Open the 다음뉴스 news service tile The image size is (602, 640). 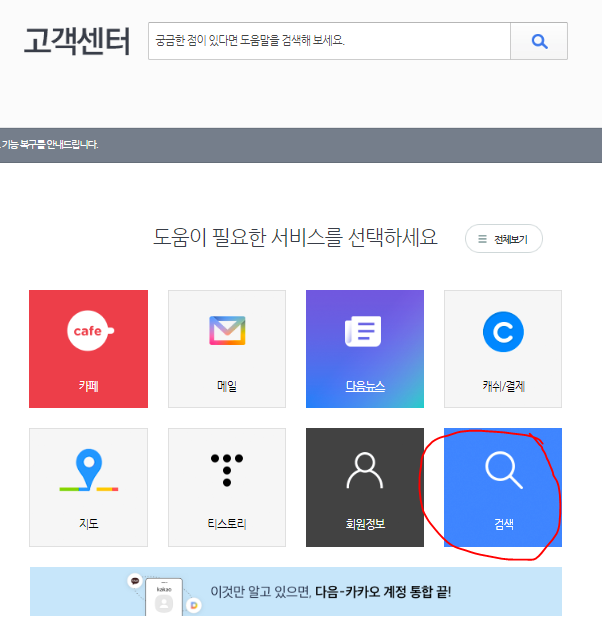(365, 349)
